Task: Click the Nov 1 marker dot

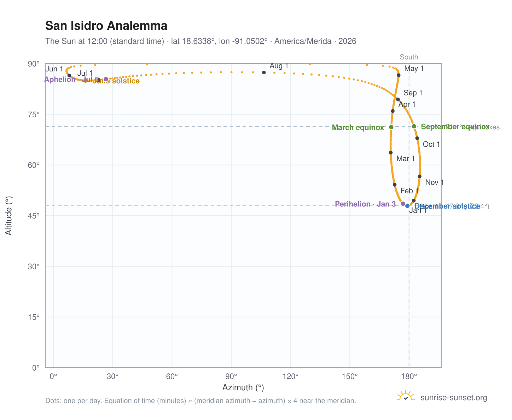Action: tap(419, 176)
